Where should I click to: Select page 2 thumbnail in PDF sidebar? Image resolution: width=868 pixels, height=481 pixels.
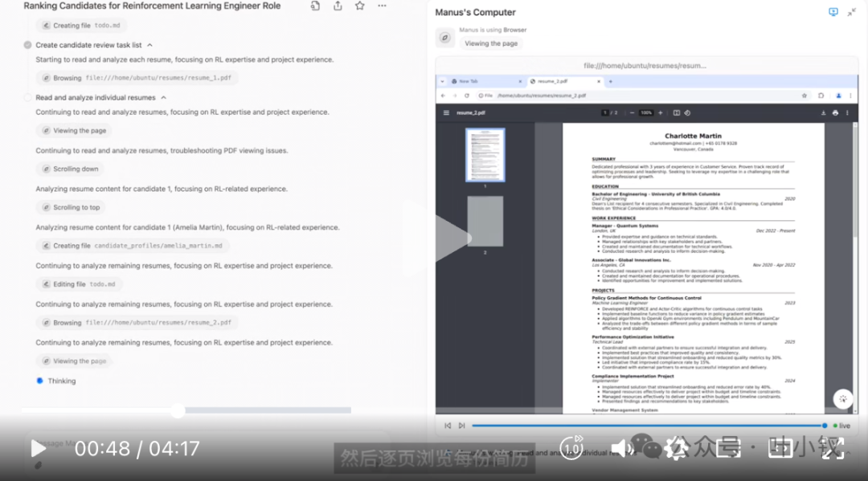[485, 221]
